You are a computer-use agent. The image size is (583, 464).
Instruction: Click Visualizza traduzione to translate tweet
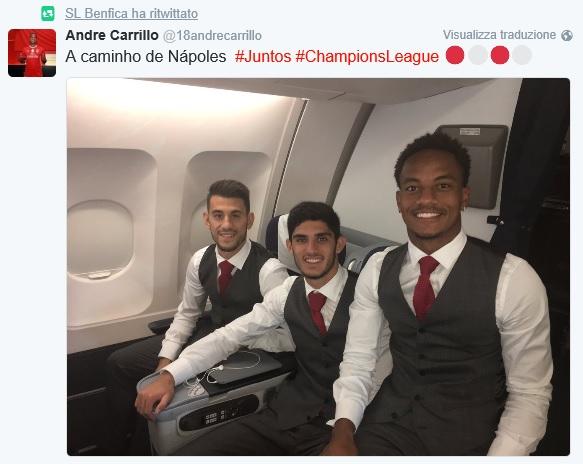(499, 35)
